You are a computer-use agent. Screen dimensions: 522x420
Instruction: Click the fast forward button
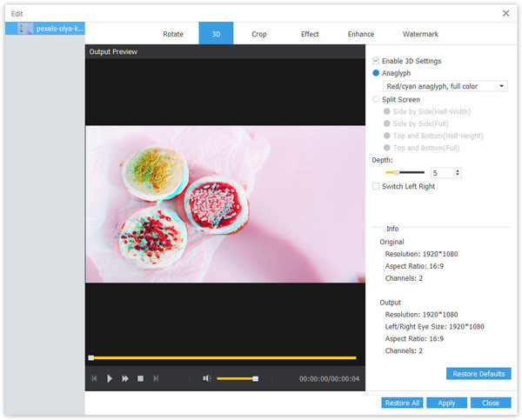coord(125,378)
